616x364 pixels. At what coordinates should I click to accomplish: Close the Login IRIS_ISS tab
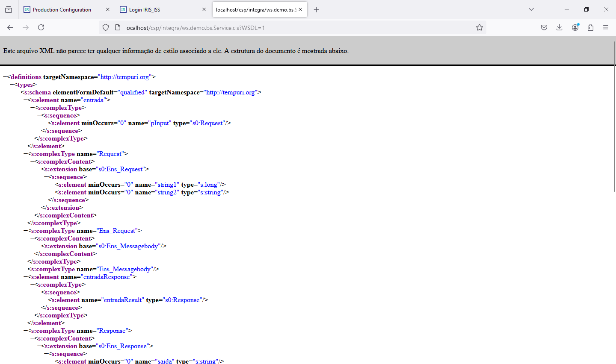204,9
